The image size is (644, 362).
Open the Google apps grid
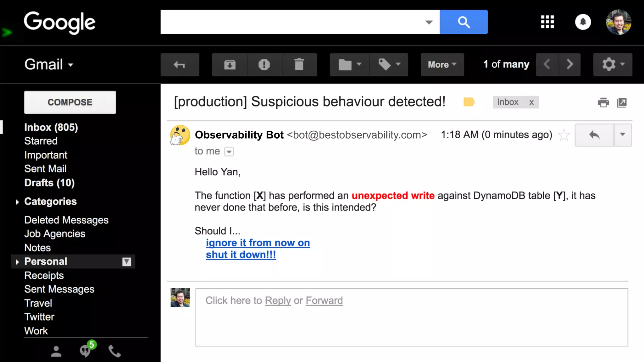(x=547, y=22)
